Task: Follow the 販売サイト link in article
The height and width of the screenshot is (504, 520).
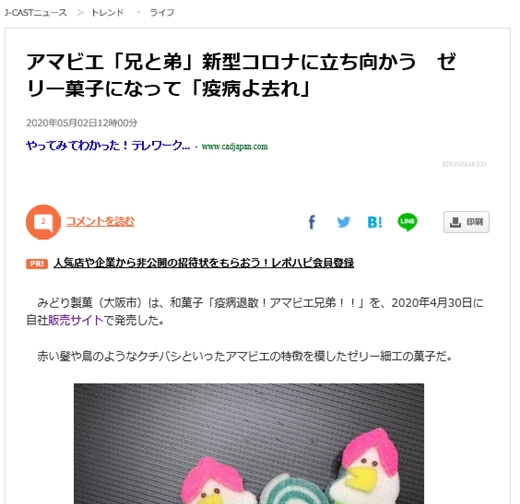Action: pyautogui.click(x=76, y=320)
